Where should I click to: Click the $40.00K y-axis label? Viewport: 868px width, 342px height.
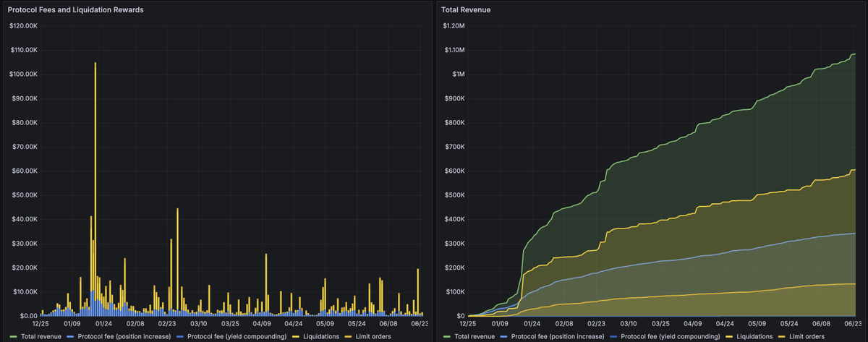[25, 219]
